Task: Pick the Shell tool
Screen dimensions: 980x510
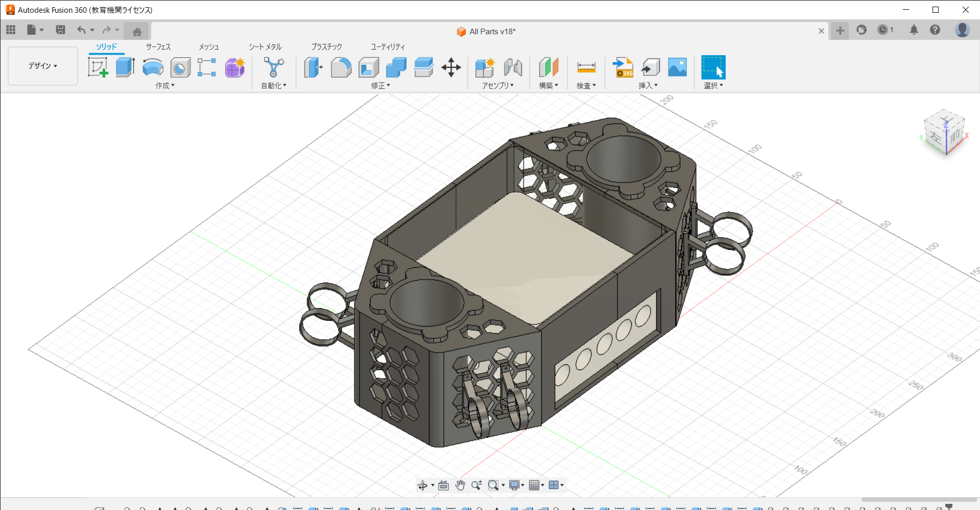Action: [369, 67]
